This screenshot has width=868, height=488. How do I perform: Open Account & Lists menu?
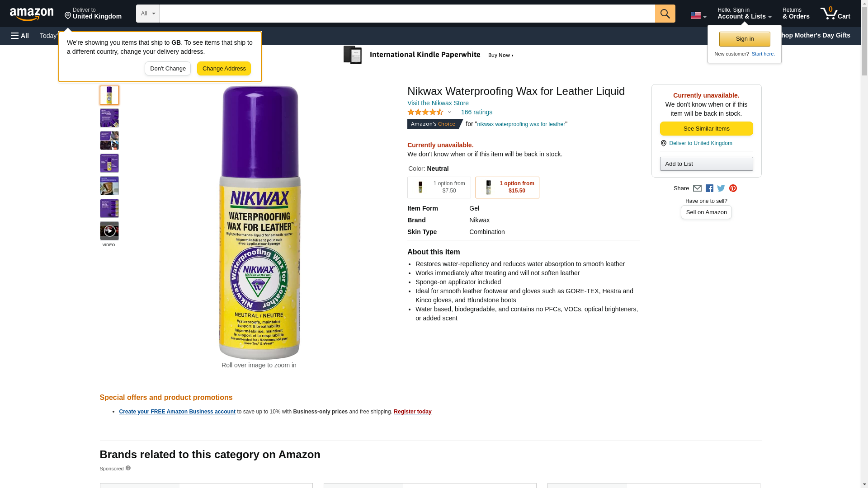tap(744, 14)
